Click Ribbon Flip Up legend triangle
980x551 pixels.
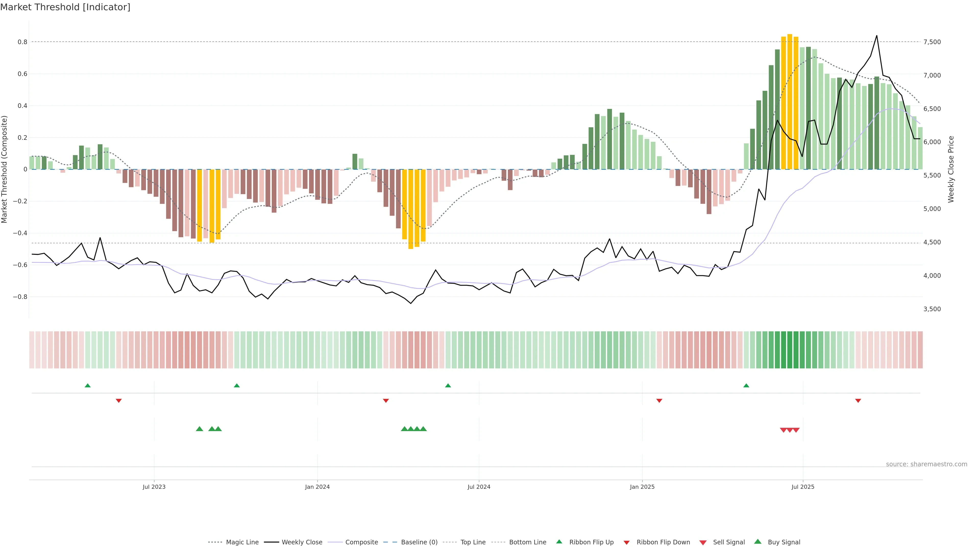(559, 542)
